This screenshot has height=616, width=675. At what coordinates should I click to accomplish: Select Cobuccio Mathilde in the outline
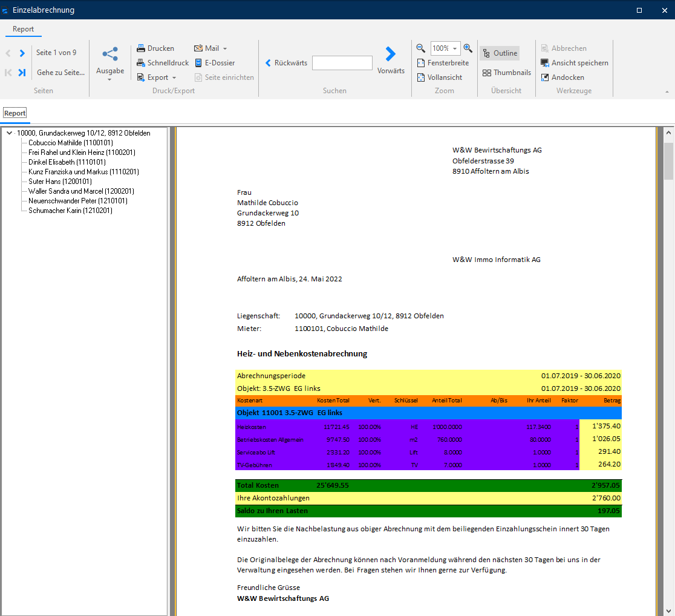[71, 143]
